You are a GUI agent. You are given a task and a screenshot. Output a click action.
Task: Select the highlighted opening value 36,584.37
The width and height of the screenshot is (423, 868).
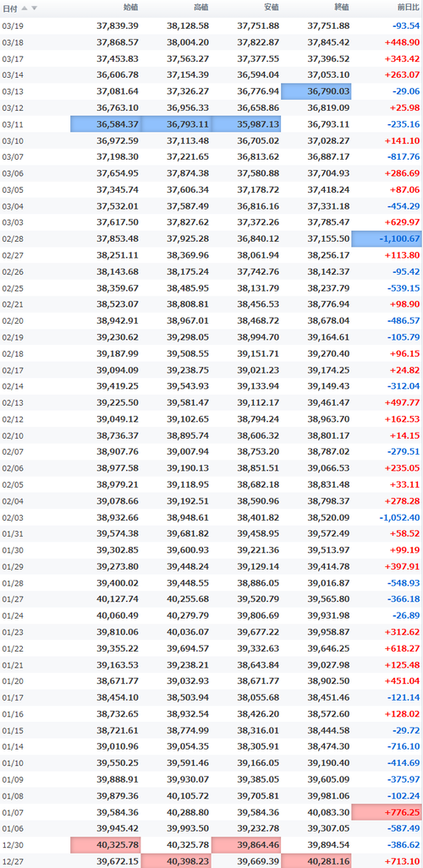click(106, 124)
